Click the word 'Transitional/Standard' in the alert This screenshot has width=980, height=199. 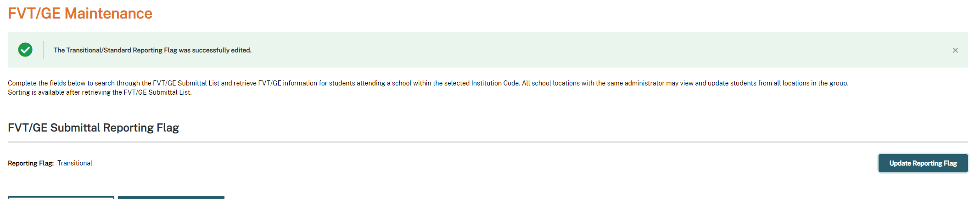pos(92,50)
